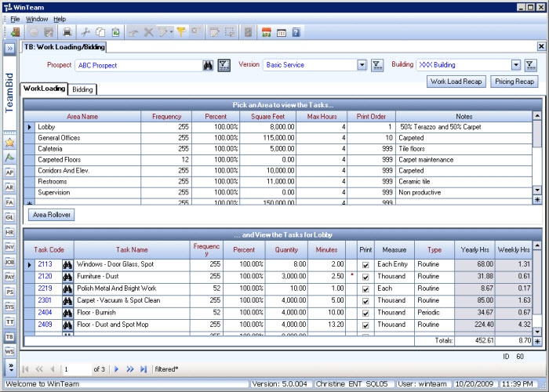Screen dimensions: 549x392
Task: Open task code 2120 link
Action: click(x=45, y=277)
